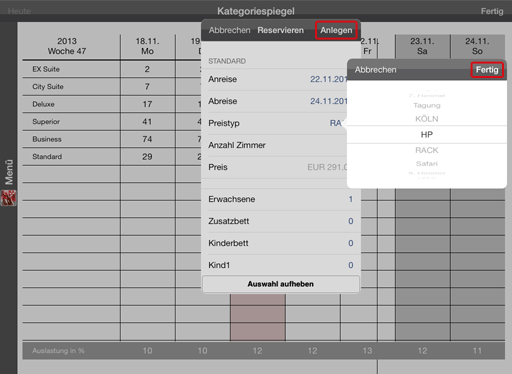Open the Anreise date field

pyautogui.click(x=277, y=79)
